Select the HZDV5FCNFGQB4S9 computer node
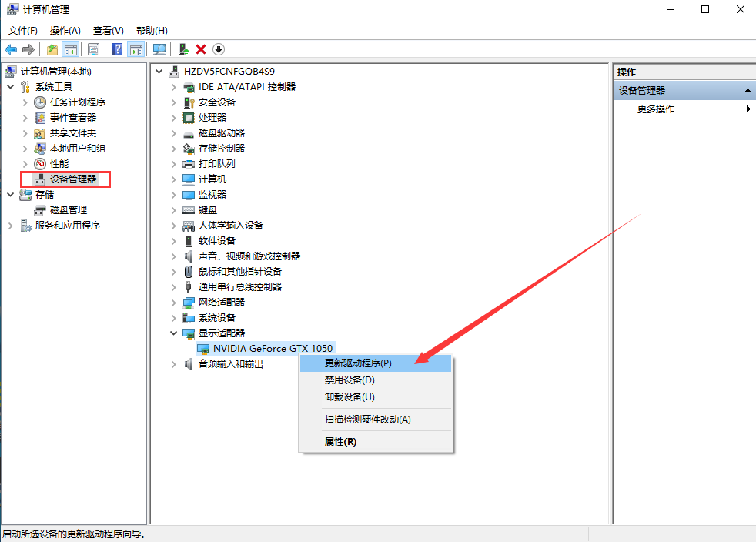 [x=229, y=72]
